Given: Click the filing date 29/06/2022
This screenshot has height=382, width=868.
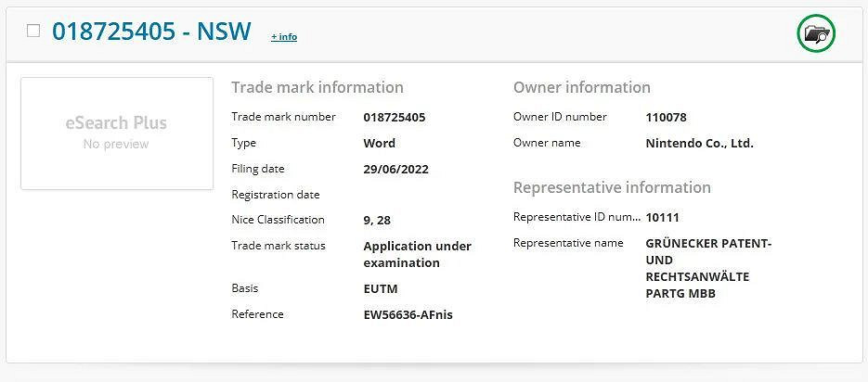Looking at the screenshot, I should (395, 170).
